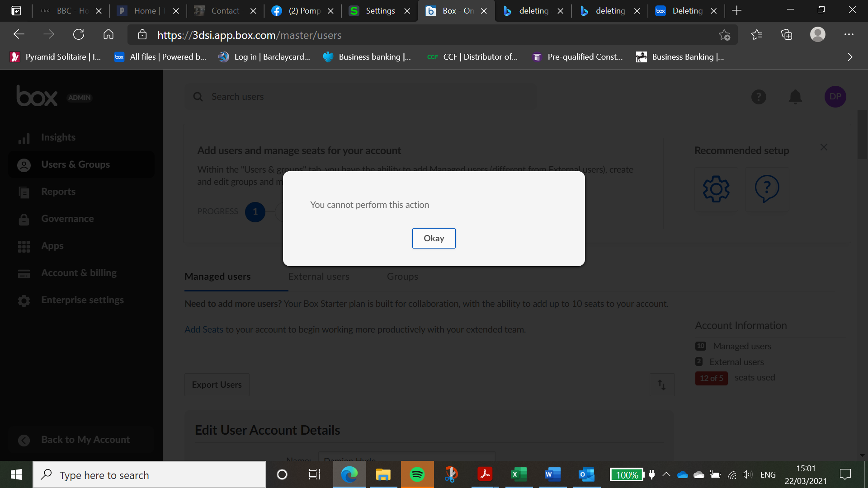Open the browser profile icon
This screenshot has width=868, height=488.
tap(817, 35)
